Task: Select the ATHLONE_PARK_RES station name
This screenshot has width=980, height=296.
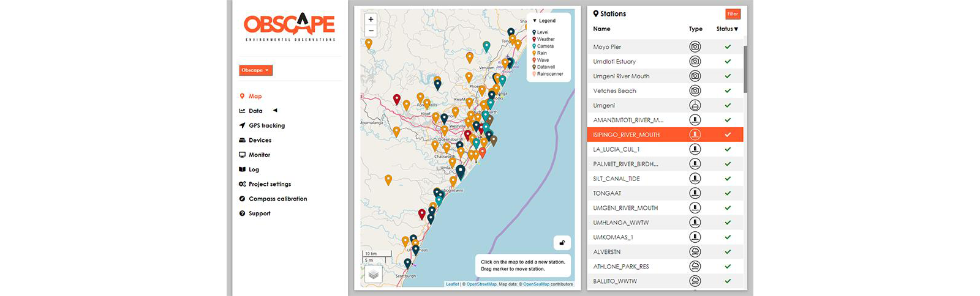Action: (x=621, y=267)
